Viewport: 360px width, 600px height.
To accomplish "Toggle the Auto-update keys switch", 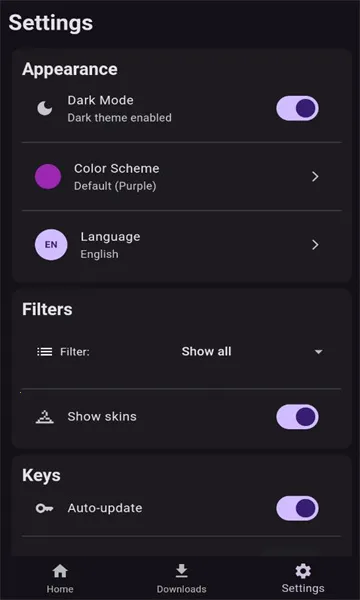I will (297, 509).
